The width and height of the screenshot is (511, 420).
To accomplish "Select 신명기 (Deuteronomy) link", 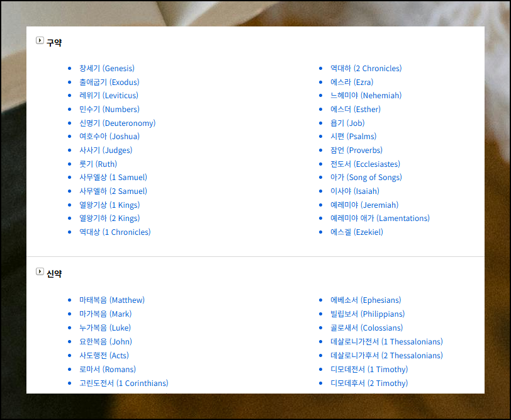I will tap(117, 123).
